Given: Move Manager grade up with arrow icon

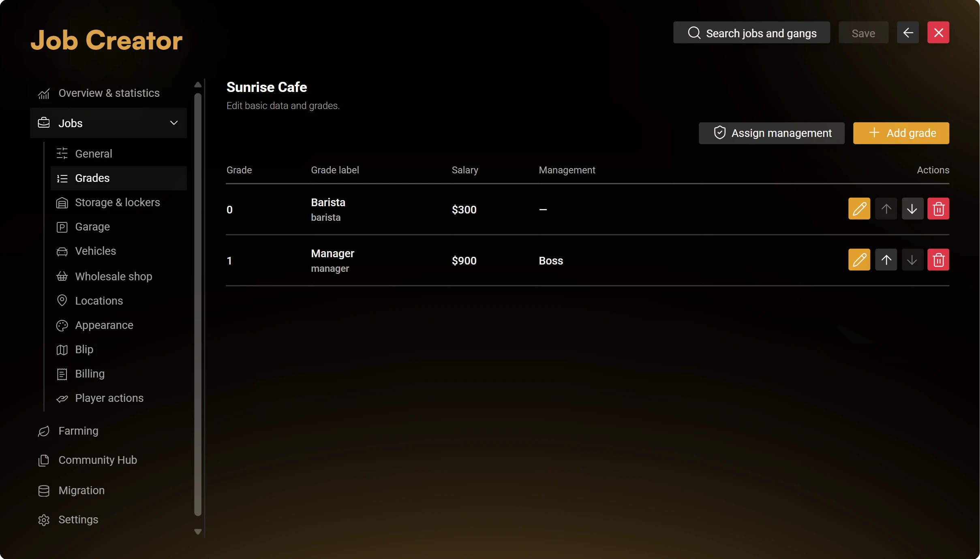Looking at the screenshot, I should point(886,260).
